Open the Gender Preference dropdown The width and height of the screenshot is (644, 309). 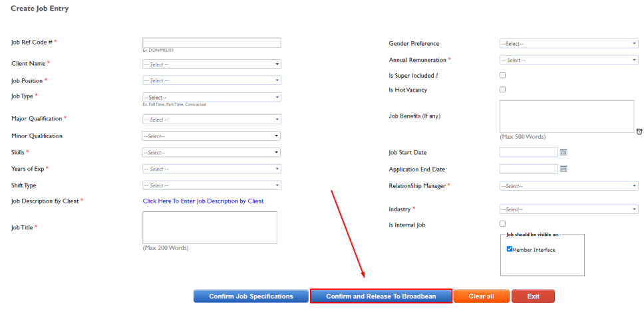569,44
